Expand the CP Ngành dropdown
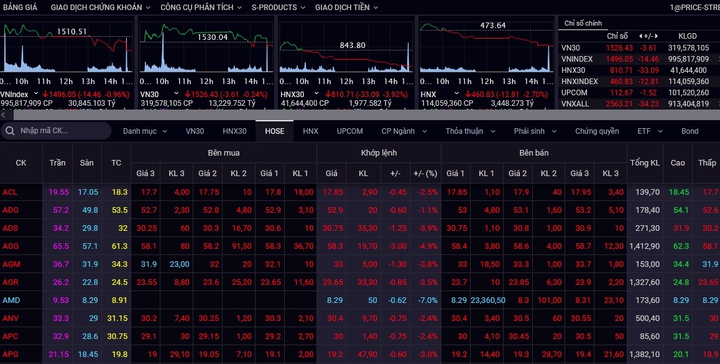The image size is (720, 364). (x=404, y=131)
